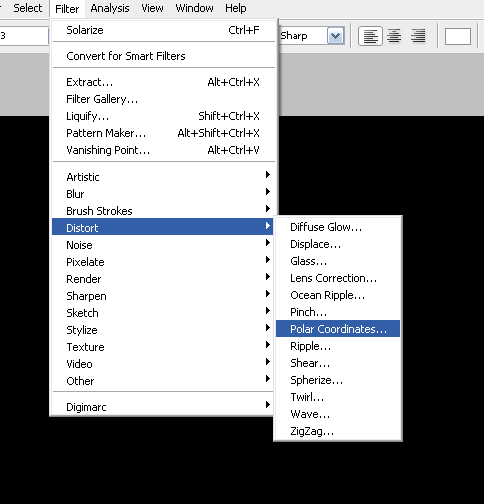Choose Ocean Ripple
Image resolution: width=484 pixels, height=504 pixels.
(338, 295)
